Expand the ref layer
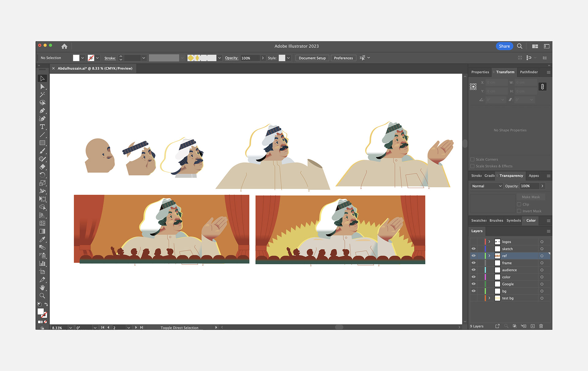 coord(489,256)
